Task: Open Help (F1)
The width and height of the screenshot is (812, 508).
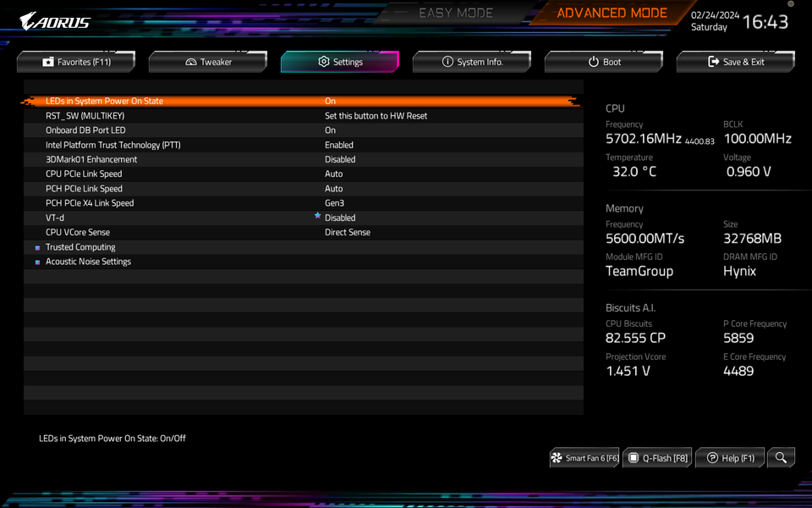Action: pyautogui.click(x=730, y=458)
